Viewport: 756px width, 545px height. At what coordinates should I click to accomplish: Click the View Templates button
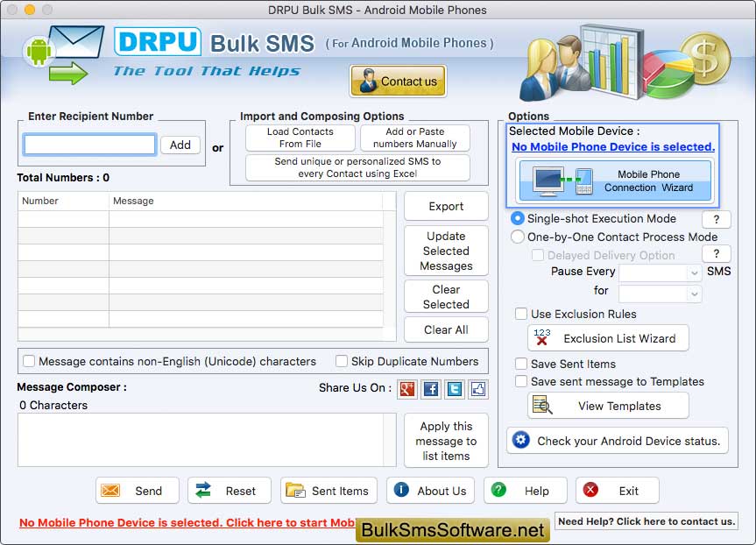(608, 406)
